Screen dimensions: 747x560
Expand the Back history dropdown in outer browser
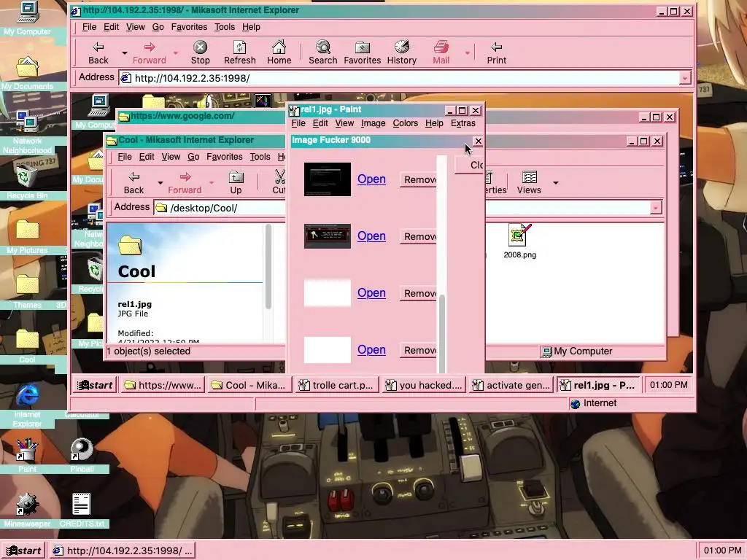click(x=124, y=52)
